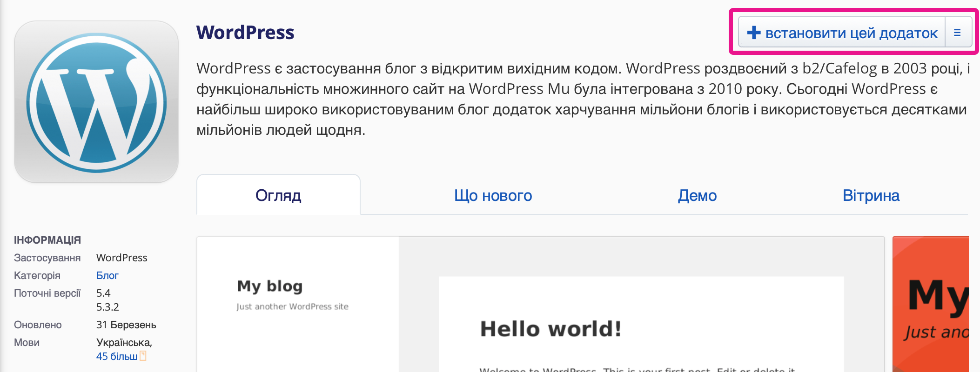Click the small icon beside '45 більш'
The image size is (980, 372).
(x=143, y=356)
